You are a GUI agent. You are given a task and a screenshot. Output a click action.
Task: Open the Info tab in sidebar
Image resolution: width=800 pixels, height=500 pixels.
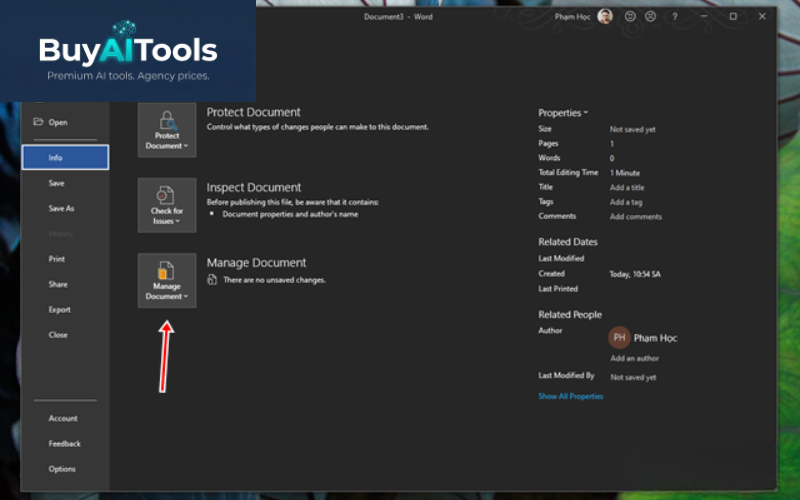point(65,157)
